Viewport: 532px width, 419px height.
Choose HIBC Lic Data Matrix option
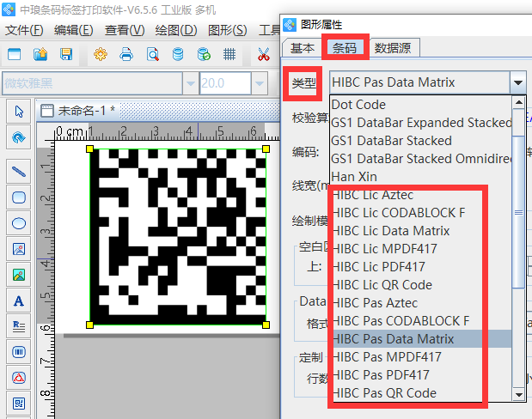421,231
